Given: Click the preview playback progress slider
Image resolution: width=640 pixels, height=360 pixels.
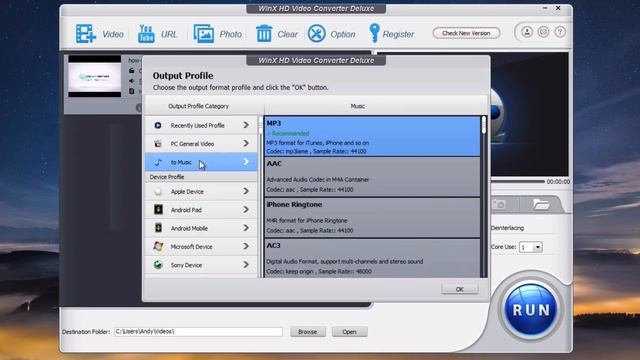Looking at the screenshot, I should coord(518,181).
